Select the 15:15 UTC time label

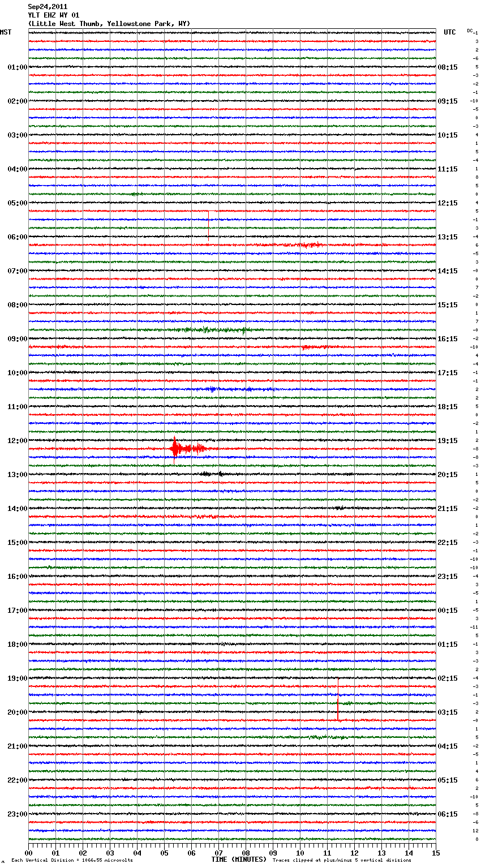pos(448,305)
